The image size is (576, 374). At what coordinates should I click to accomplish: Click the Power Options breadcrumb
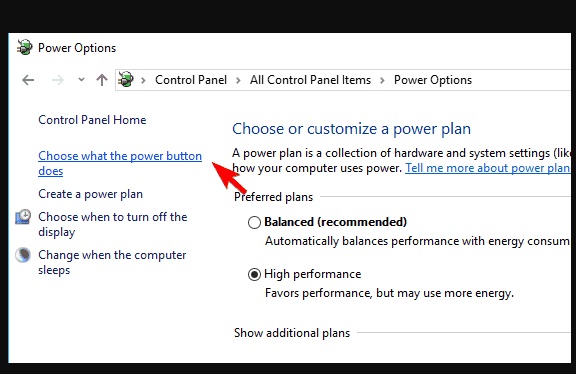tap(433, 80)
